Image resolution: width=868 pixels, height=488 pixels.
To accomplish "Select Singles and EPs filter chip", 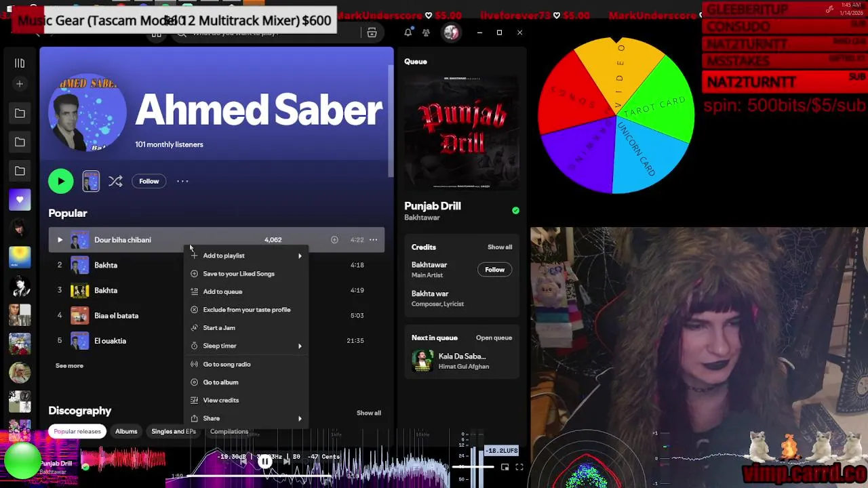I will coord(174,431).
